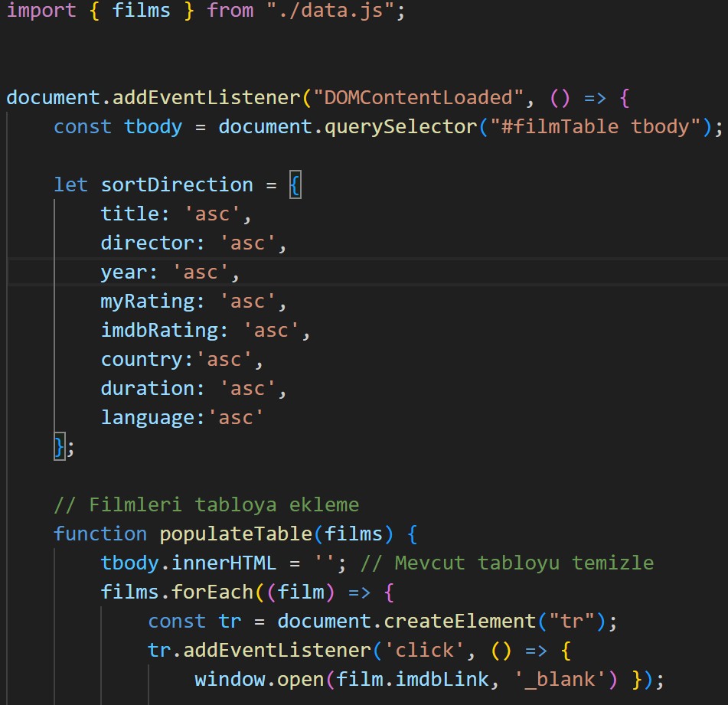Click the "DOMContentLoaded" event name string
Viewport: 728px width, 705px height.
pyautogui.click(x=418, y=98)
